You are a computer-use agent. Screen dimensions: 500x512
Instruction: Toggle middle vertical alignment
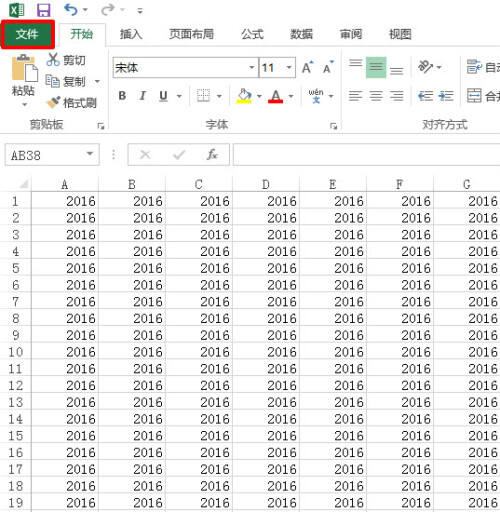coord(376,67)
